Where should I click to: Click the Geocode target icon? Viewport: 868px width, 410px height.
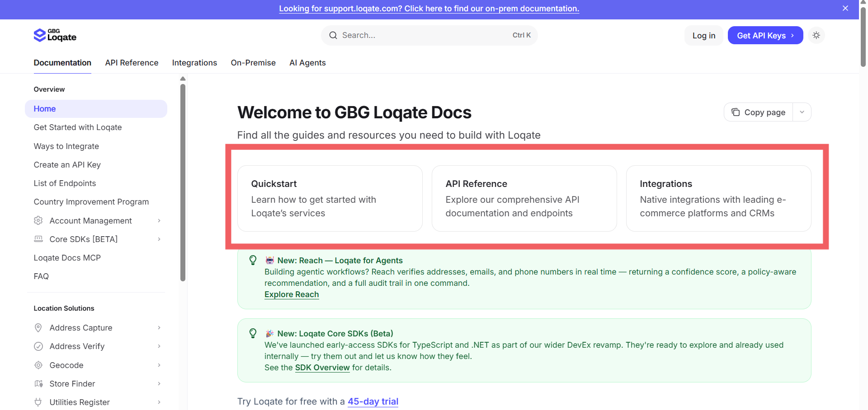click(38, 365)
